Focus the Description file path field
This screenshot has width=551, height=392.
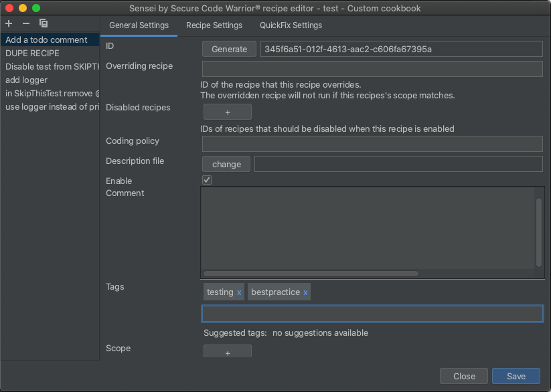coord(398,164)
